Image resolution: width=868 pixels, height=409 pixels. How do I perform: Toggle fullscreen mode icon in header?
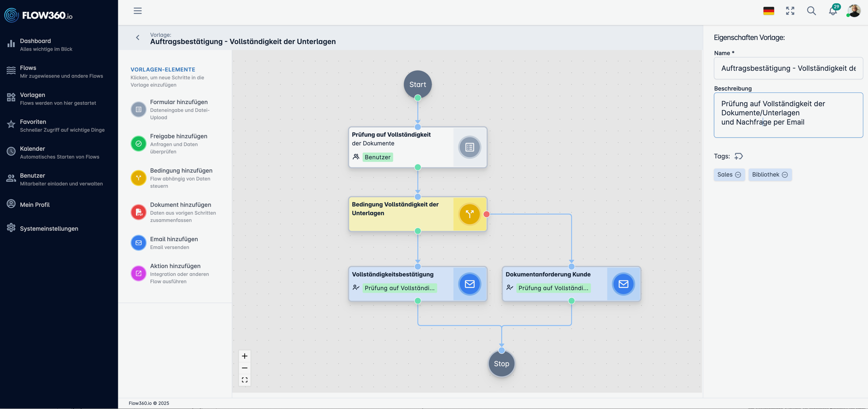pos(790,11)
